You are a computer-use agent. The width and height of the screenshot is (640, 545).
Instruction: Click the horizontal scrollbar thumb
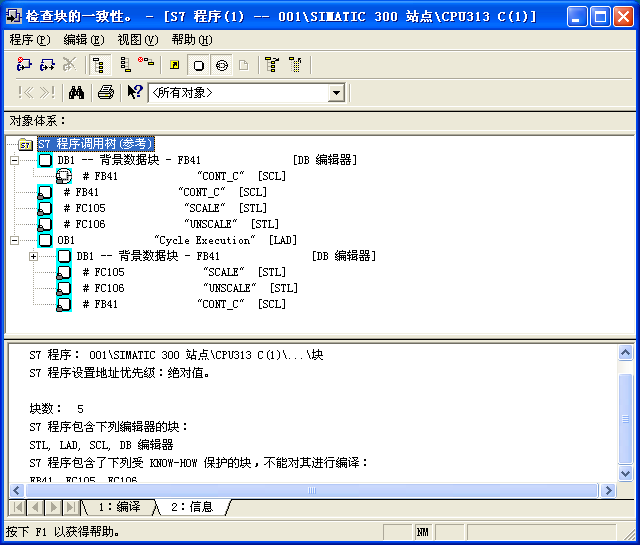pyautogui.click(x=311, y=490)
